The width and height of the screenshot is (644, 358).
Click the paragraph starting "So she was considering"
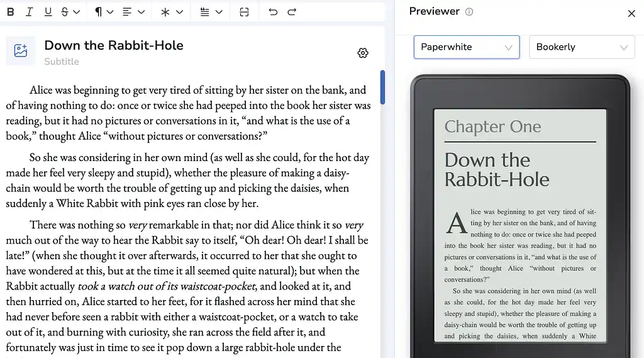click(188, 180)
